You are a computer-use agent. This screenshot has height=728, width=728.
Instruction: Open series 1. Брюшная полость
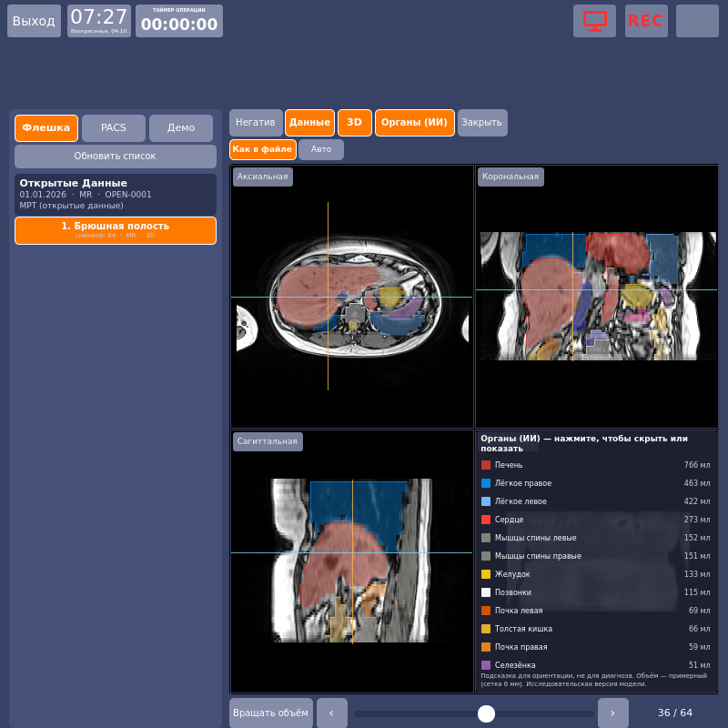(116, 230)
